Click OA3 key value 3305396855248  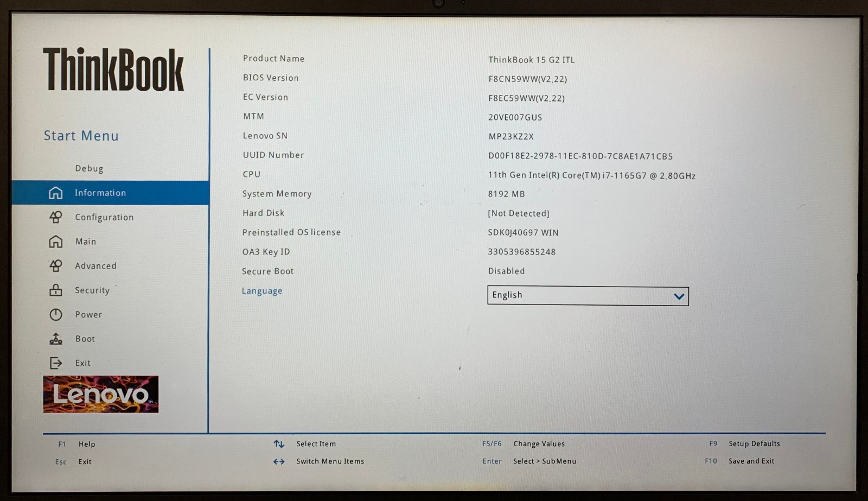coord(521,252)
